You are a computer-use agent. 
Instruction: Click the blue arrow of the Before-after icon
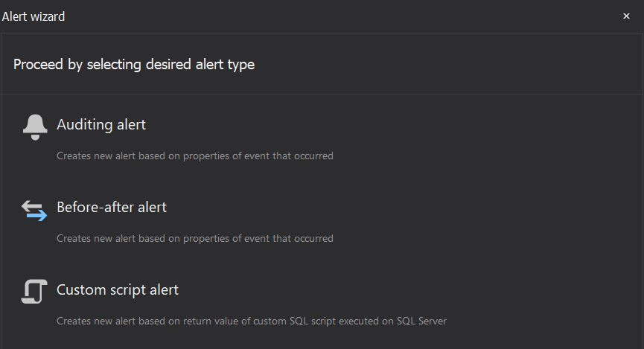click(x=37, y=216)
